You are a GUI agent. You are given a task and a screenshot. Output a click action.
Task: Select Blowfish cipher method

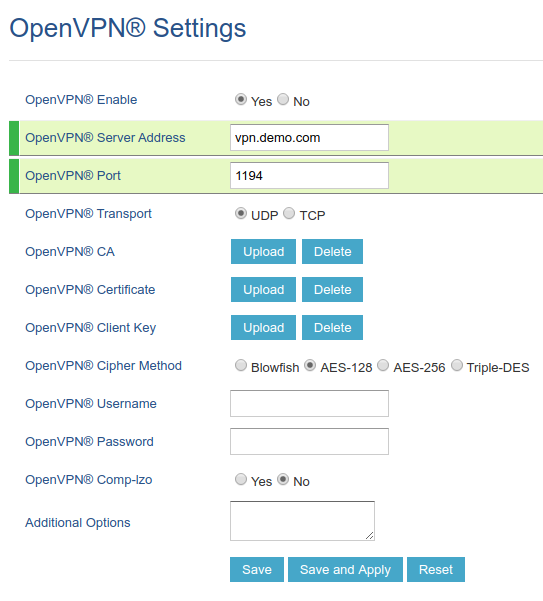click(241, 365)
